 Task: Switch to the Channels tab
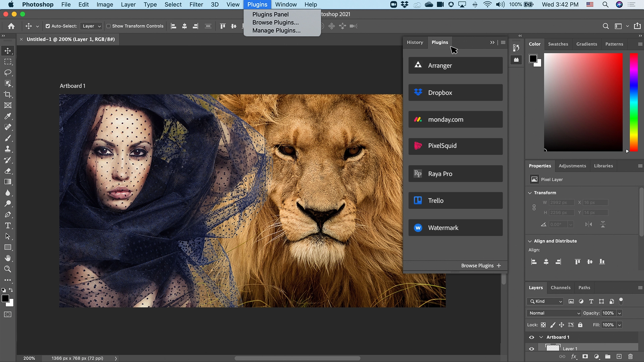click(559, 287)
